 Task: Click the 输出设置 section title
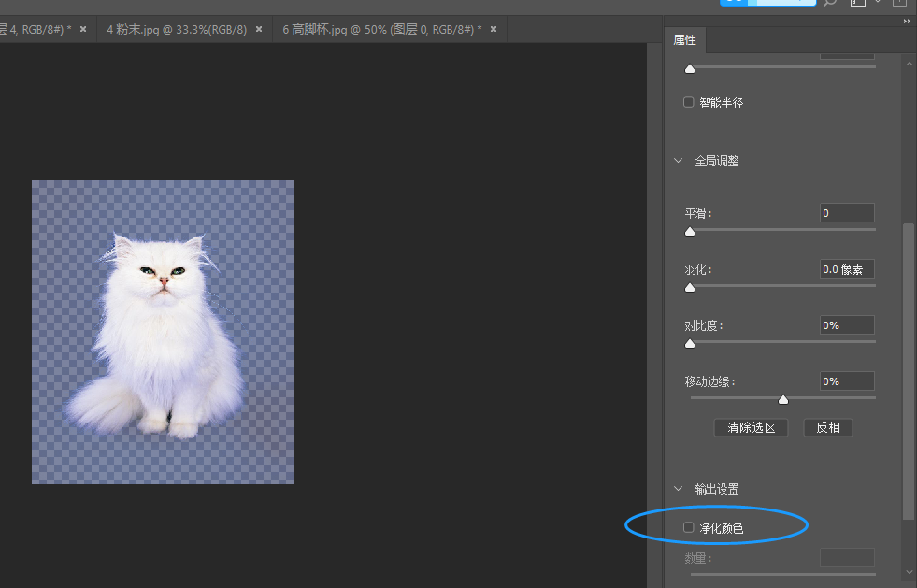pyautogui.click(x=717, y=489)
